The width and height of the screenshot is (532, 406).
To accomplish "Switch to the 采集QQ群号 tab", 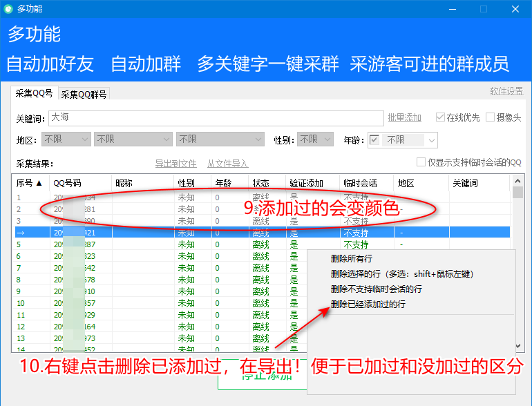I will [84, 95].
